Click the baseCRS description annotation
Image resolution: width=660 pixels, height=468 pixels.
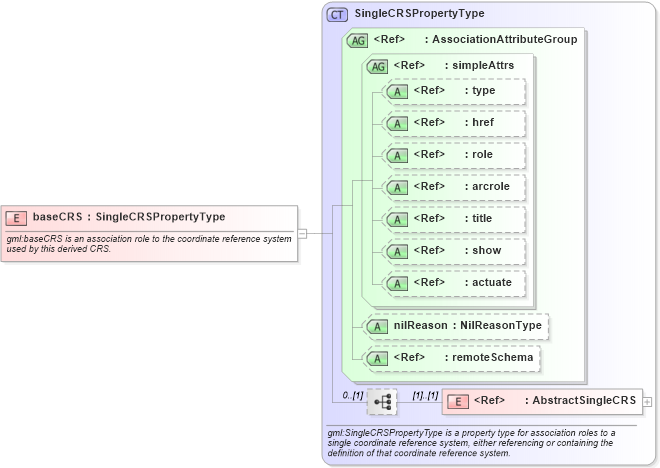coord(149,244)
